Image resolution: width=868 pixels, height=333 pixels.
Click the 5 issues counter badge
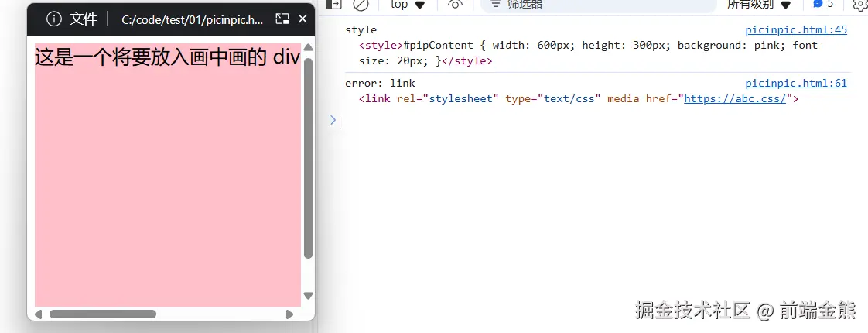[823, 5]
